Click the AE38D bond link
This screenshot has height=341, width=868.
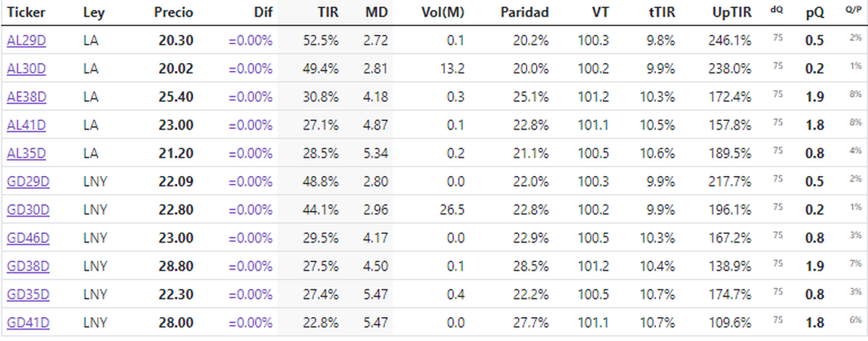[x=27, y=97]
